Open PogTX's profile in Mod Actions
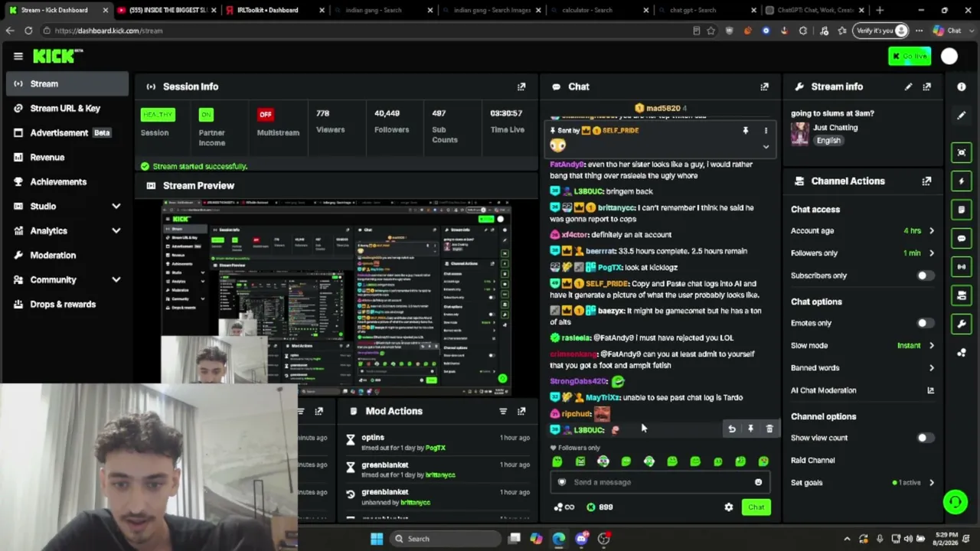Viewport: 980px width, 551px height. (x=435, y=448)
